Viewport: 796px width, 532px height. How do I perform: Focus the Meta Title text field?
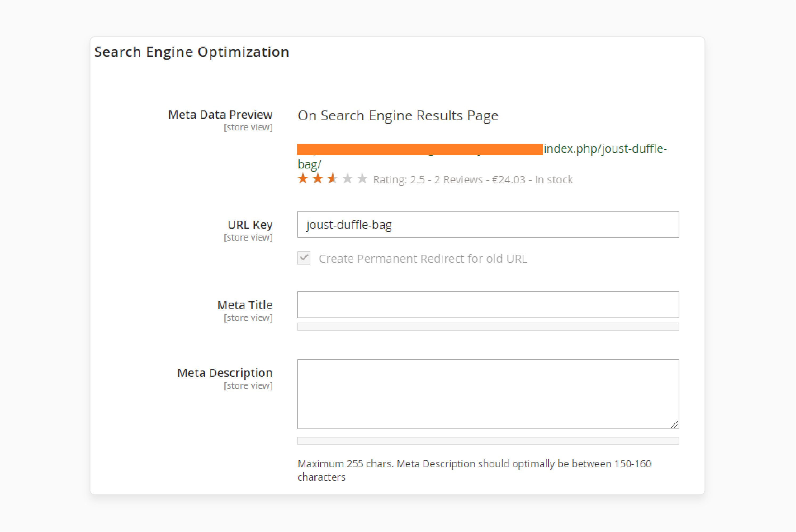pyautogui.click(x=488, y=304)
